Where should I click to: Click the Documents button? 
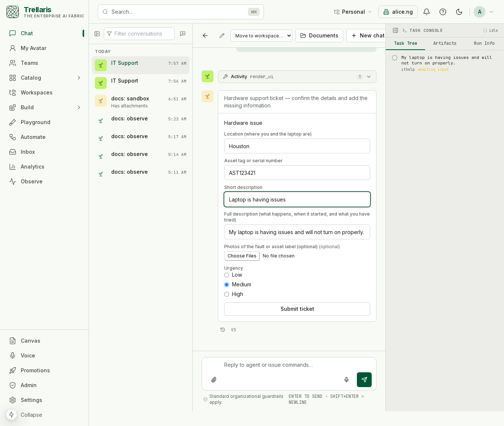(x=319, y=36)
